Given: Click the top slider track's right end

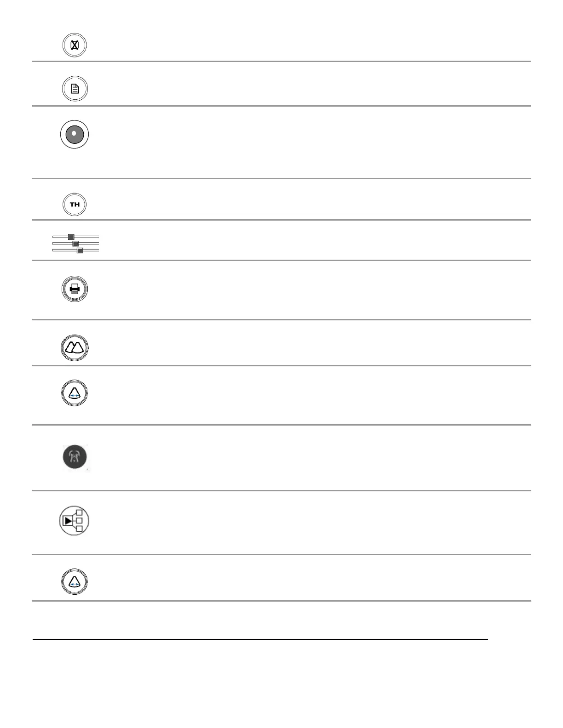Looking at the screenshot, I should [x=97, y=237].
